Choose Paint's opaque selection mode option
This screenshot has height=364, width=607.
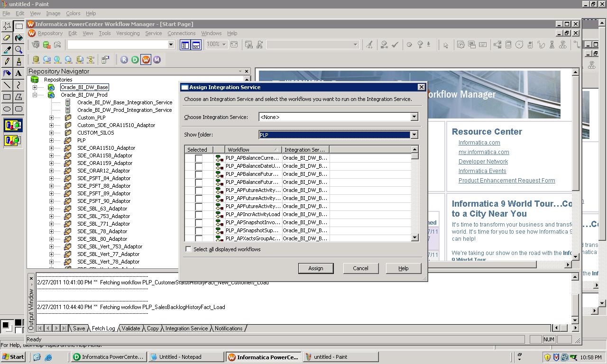point(13,126)
